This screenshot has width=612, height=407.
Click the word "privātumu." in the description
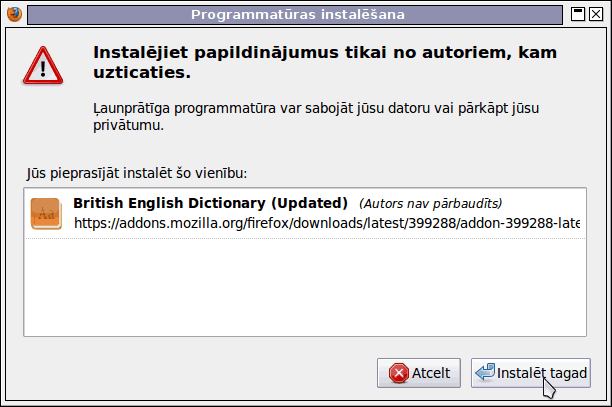128,126
